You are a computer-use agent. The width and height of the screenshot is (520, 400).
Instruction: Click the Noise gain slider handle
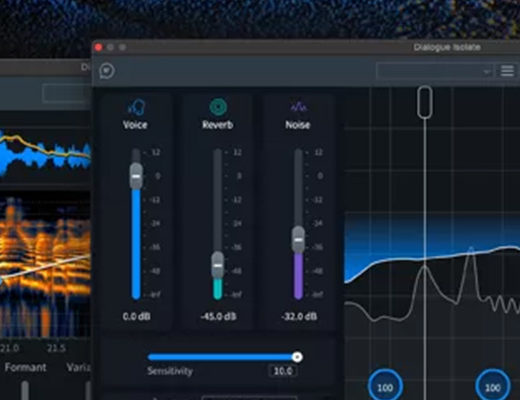299,240
